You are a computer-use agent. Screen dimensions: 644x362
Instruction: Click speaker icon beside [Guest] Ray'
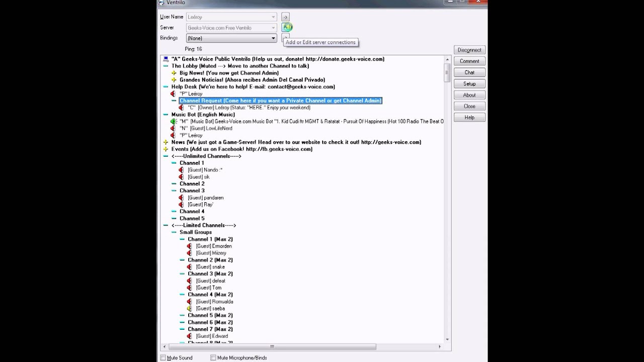[x=182, y=205]
